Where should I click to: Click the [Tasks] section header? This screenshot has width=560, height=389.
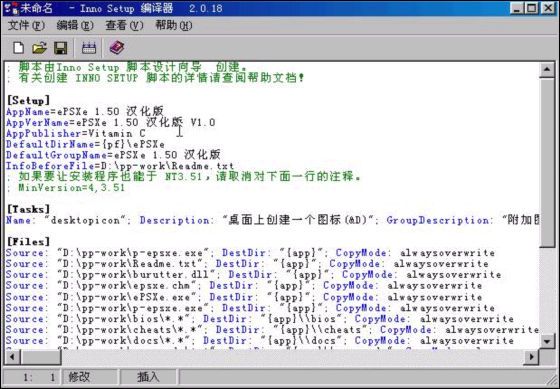pyautogui.click(x=28, y=209)
